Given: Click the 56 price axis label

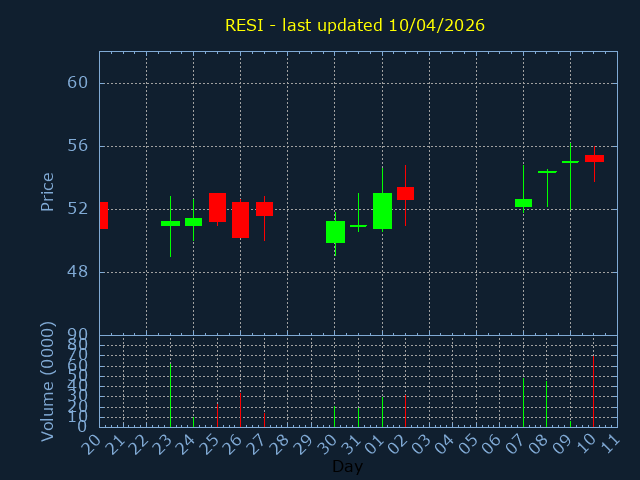Looking at the screenshot, I should click(x=78, y=146).
